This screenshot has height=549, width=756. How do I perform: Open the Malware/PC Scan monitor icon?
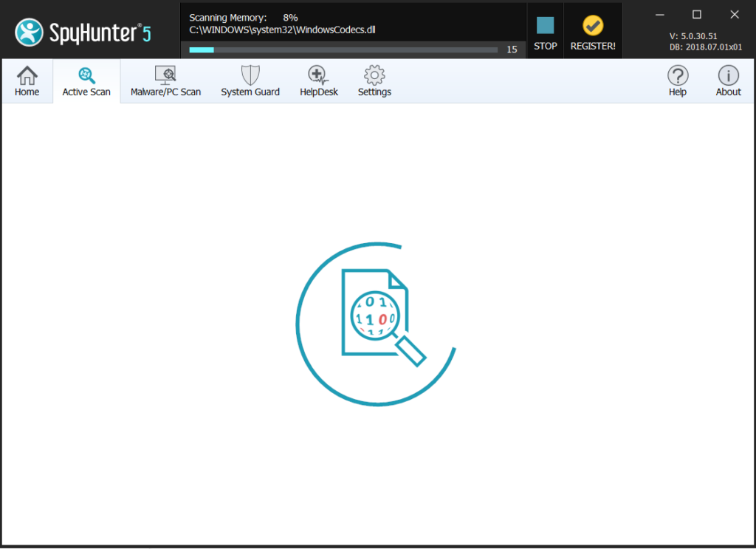[165, 75]
